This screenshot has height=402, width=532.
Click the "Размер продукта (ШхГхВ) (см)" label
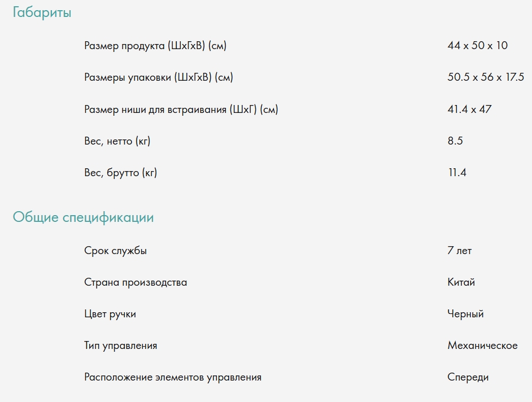click(x=155, y=46)
